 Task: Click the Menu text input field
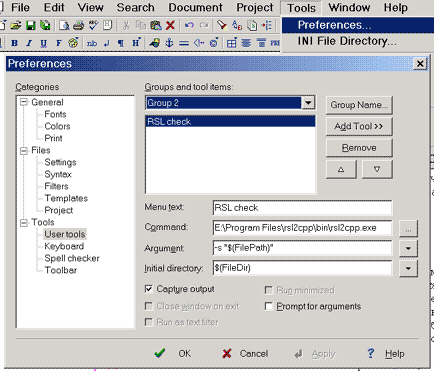pyautogui.click(x=302, y=208)
